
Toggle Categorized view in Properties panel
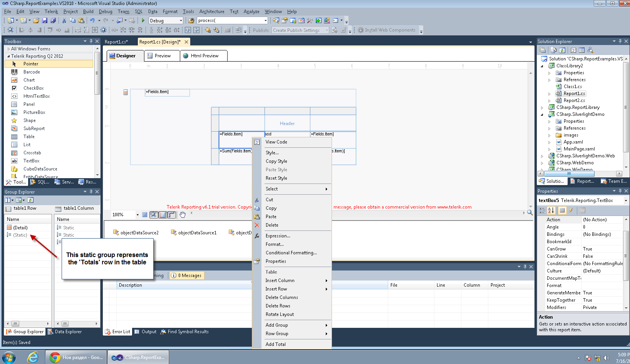click(x=542, y=210)
